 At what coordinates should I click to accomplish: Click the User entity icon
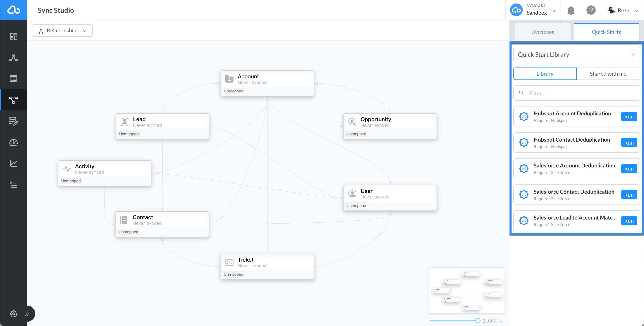pyautogui.click(x=352, y=193)
